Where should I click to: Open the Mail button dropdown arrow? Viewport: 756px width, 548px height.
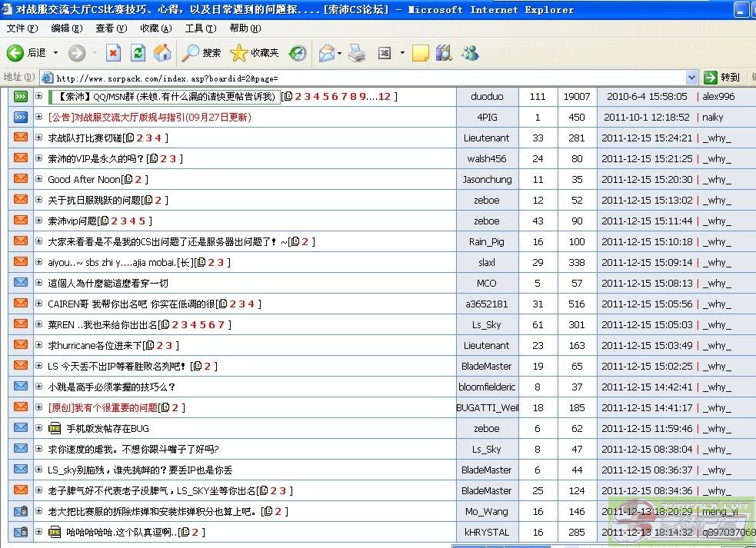[x=339, y=53]
